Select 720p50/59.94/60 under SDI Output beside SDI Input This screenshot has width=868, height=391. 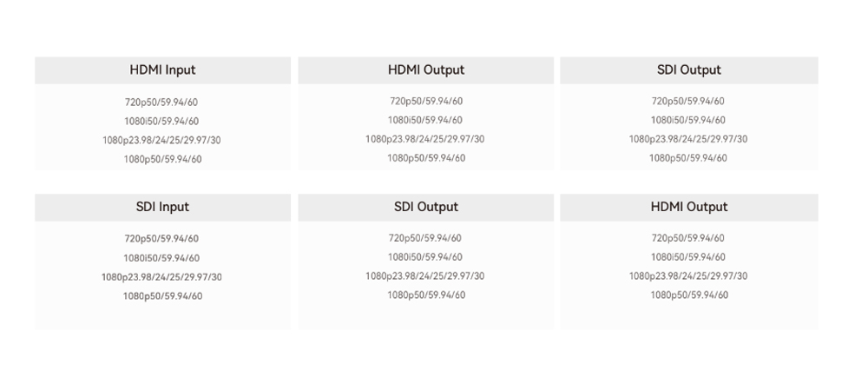[x=425, y=238]
